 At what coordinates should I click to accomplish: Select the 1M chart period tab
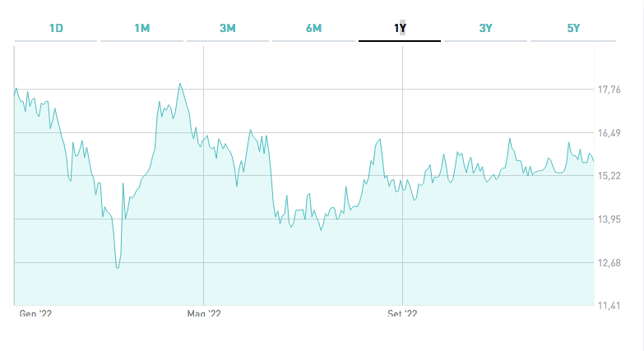(141, 28)
